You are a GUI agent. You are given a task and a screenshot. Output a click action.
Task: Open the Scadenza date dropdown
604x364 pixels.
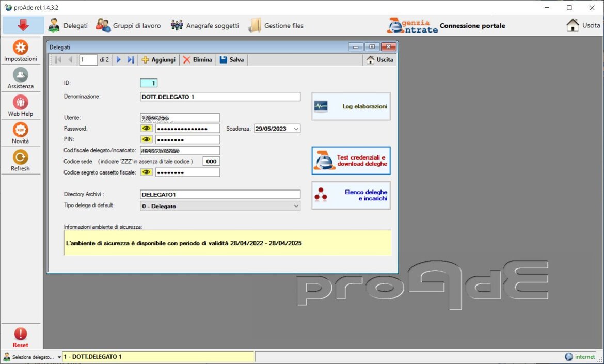(296, 129)
